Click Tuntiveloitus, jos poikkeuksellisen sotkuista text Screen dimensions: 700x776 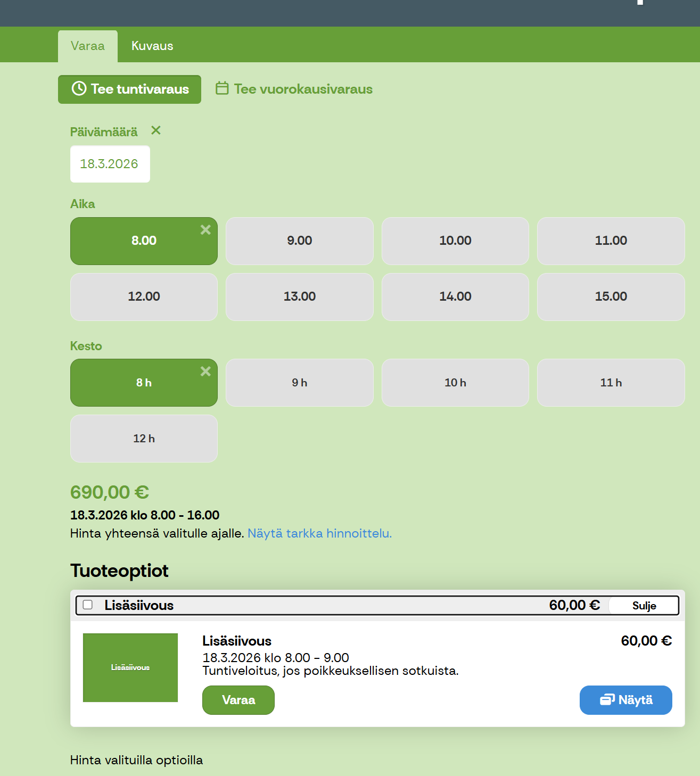tap(331, 671)
